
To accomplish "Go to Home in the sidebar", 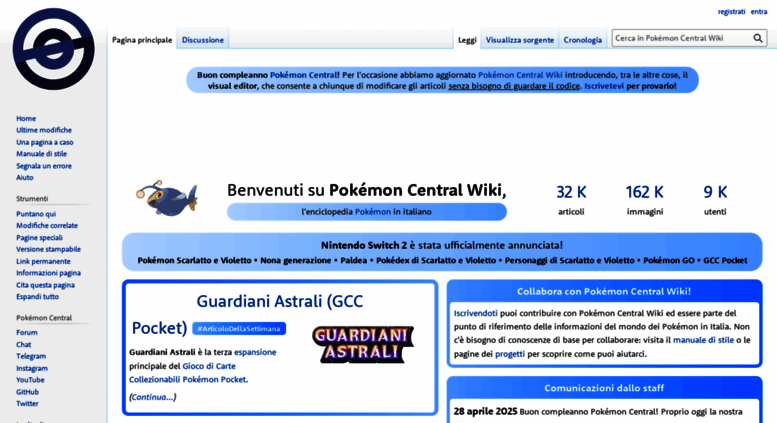I will [26, 118].
